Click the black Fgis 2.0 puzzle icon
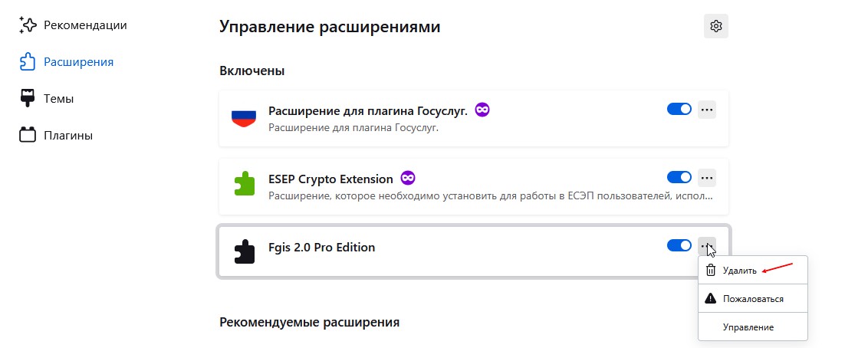The height and width of the screenshot is (348, 868). [244, 251]
